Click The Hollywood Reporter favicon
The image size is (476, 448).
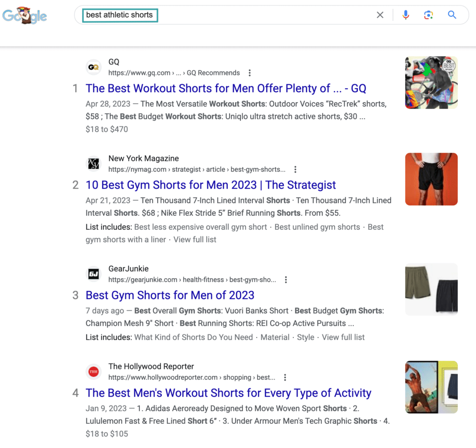(x=93, y=372)
